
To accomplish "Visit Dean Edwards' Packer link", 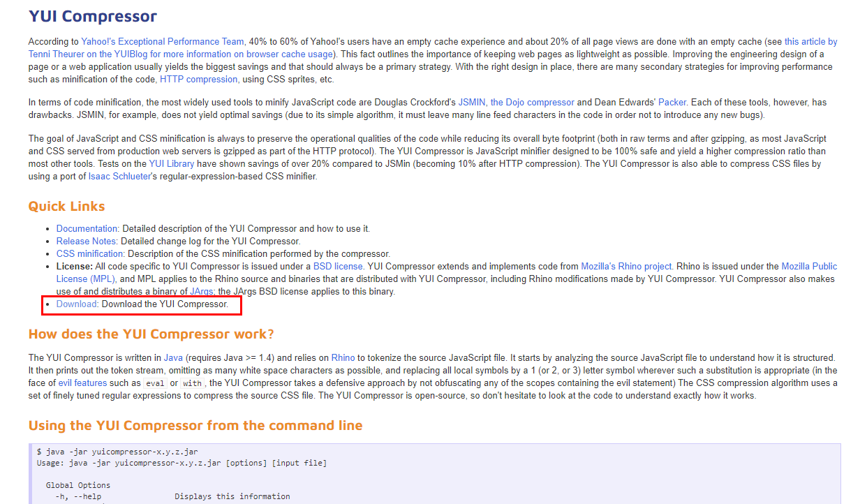I will click(x=672, y=102).
